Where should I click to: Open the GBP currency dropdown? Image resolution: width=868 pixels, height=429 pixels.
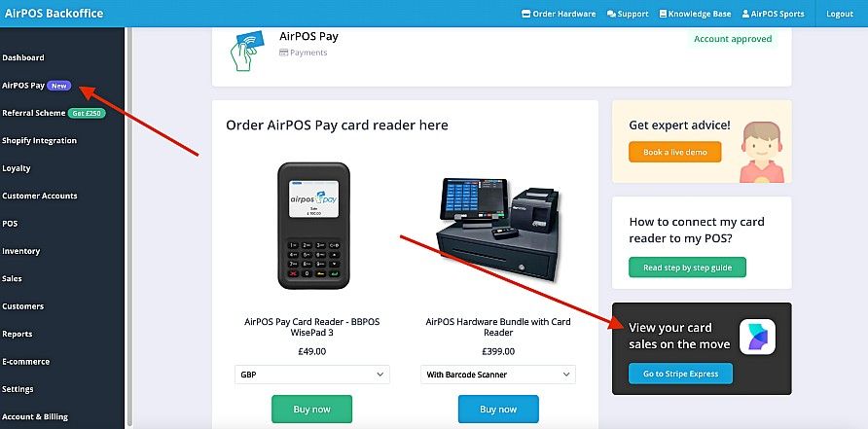[x=312, y=375]
